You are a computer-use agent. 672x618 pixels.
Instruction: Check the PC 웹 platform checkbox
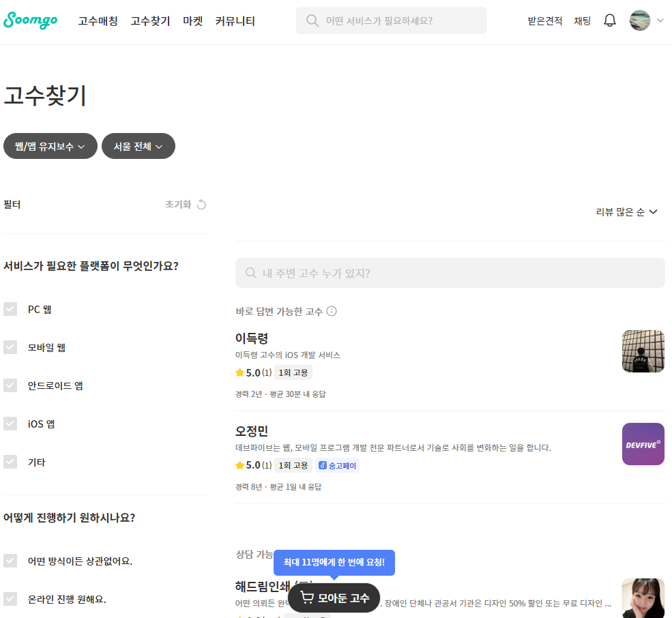point(10,309)
